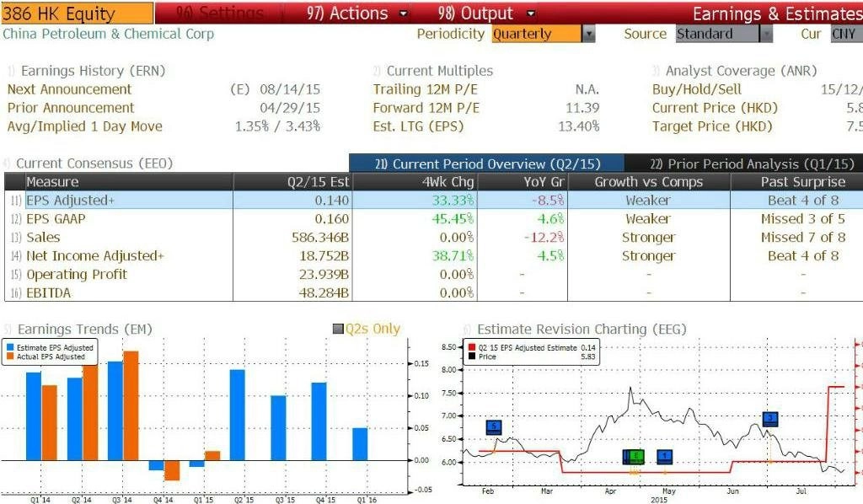Click the 45.45% four-week change value
This screenshot has width=863, height=504.
453,219
